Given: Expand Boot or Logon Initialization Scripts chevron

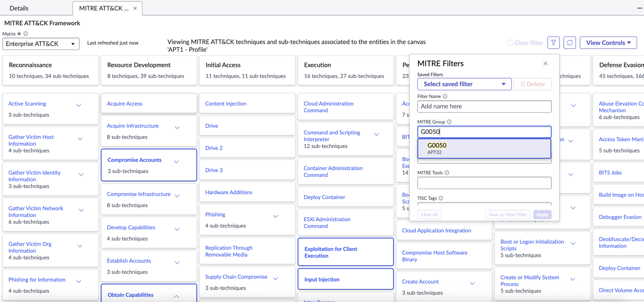Looking at the screenshot, I should pos(573,244).
